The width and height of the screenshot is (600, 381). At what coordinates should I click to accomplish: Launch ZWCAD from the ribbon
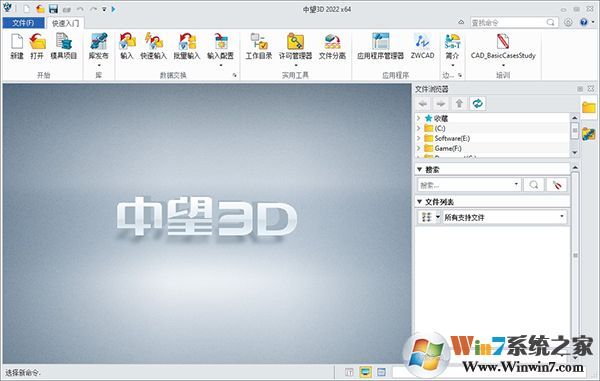pos(422,46)
